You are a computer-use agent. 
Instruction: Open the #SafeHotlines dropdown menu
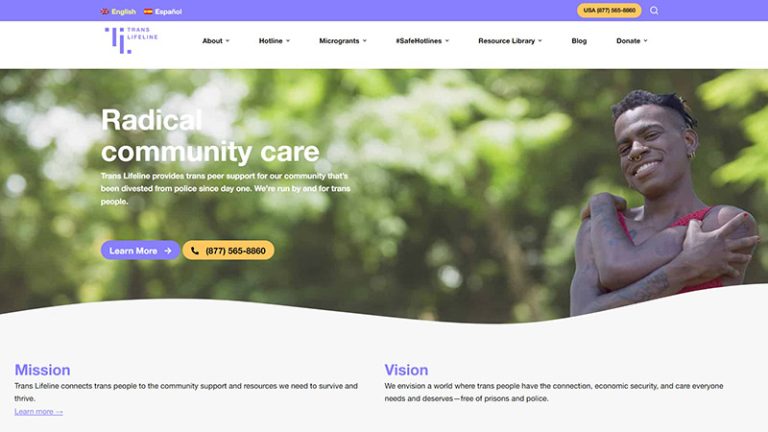[x=422, y=41]
